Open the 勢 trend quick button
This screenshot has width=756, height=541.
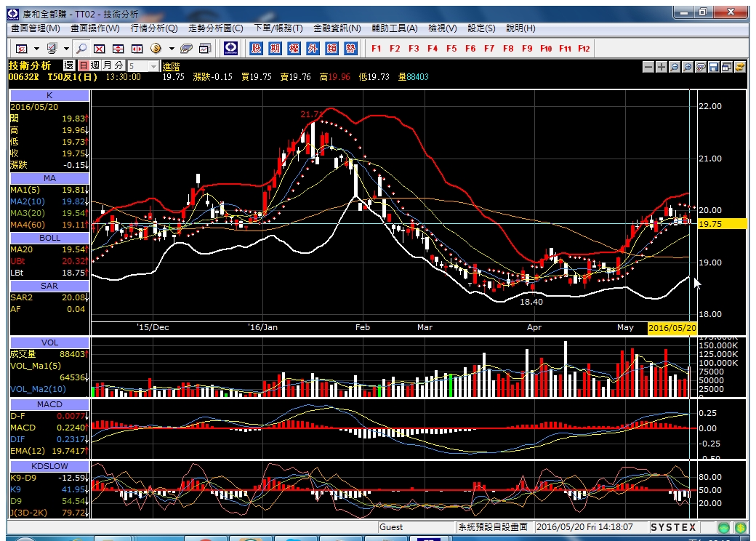(350, 48)
